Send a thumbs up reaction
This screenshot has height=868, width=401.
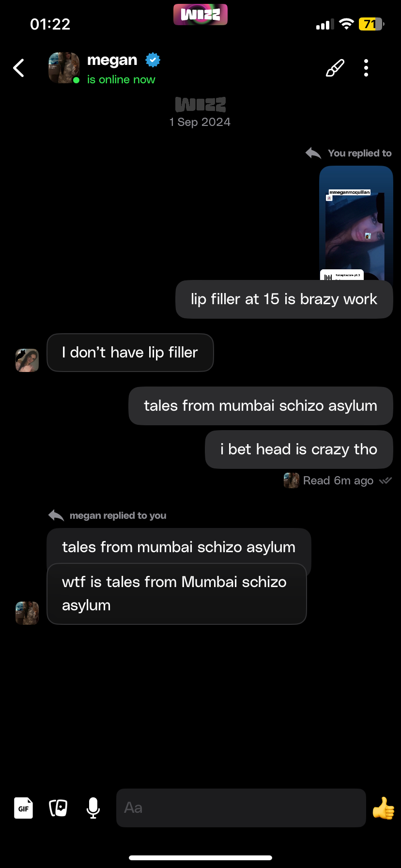click(x=383, y=808)
